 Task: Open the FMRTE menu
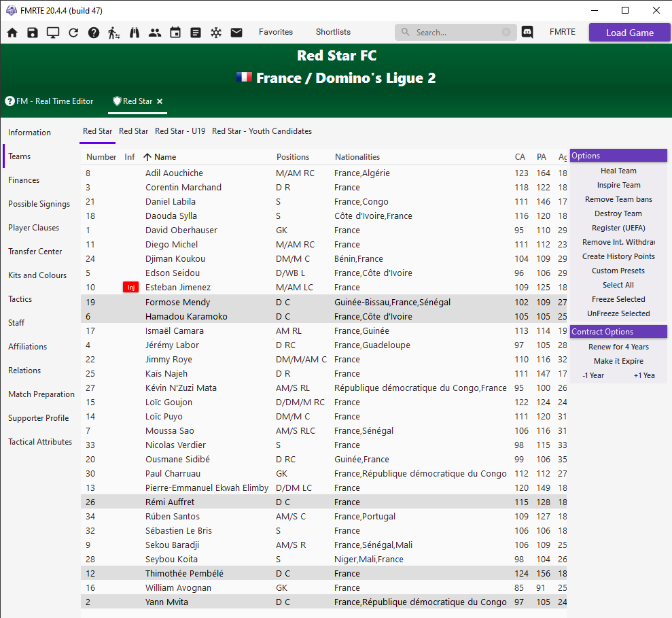(563, 32)
